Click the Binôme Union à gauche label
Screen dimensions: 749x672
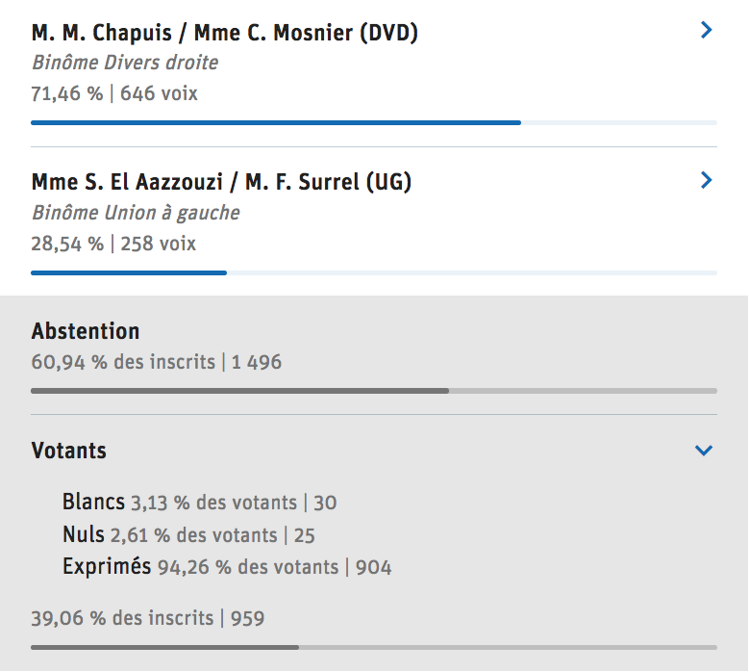136,213
